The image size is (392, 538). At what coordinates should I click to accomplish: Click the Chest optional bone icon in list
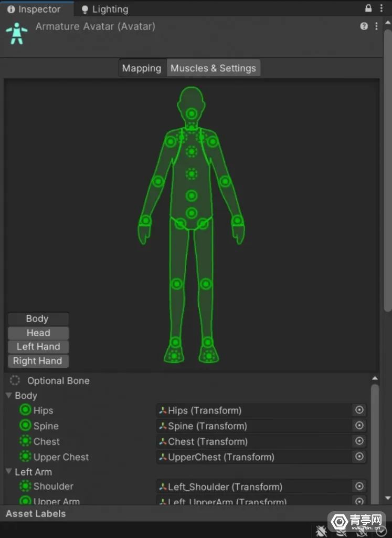click(25, 441)
